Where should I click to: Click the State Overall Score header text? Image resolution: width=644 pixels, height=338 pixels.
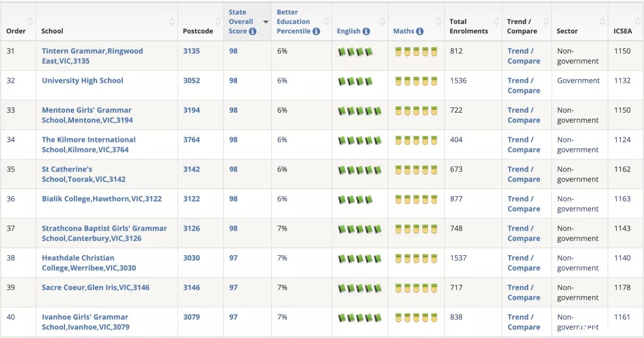[x=241, y=21]
